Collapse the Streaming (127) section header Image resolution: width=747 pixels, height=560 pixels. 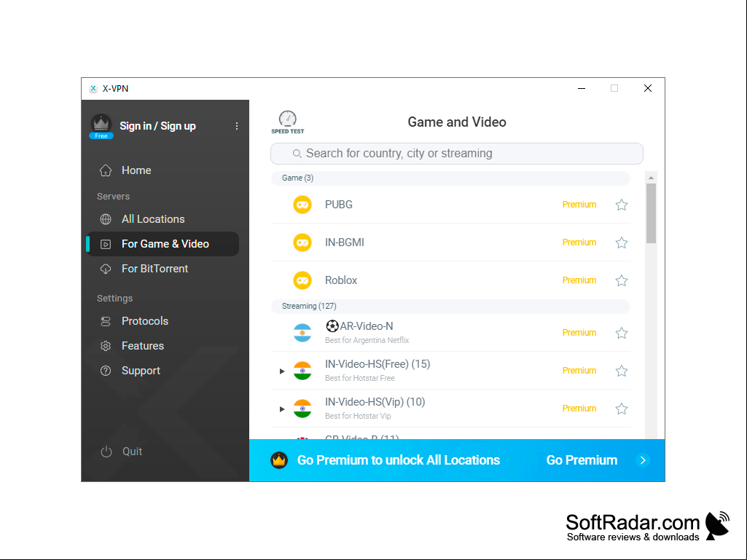450,306
